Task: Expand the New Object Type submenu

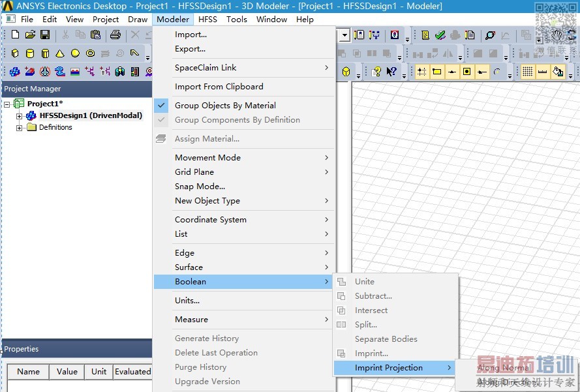Action: [x=244, y=201]
